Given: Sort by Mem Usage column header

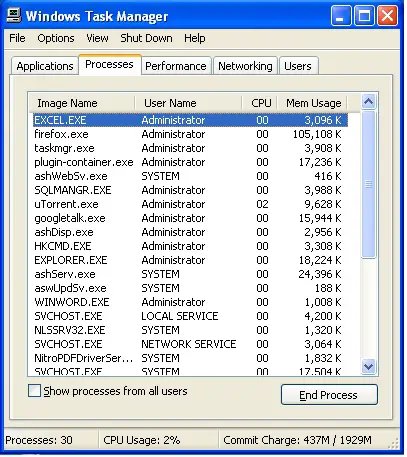Looking at the screenshot, I should (313, 103).
